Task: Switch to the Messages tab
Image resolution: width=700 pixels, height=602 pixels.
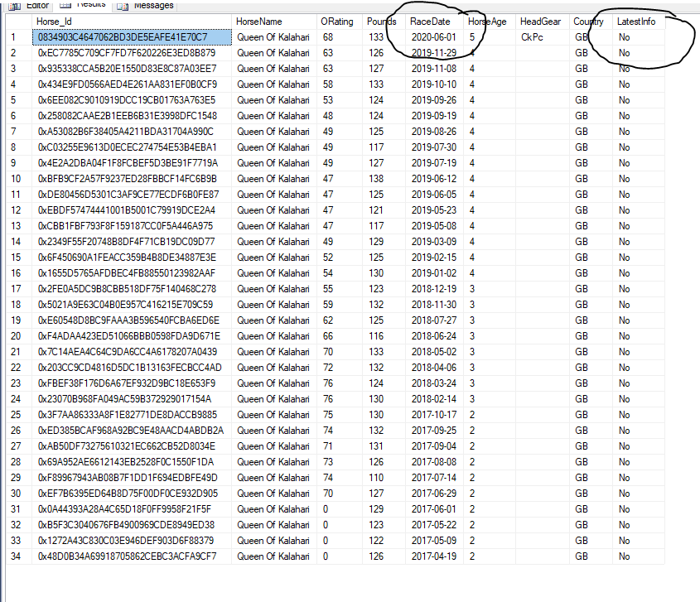Action: [x=146, y=5]
